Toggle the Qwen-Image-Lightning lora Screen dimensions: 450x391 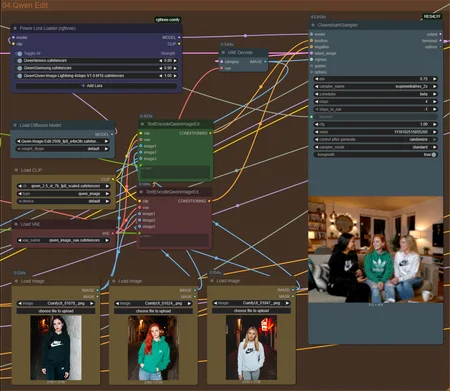(x=19, y=76)
